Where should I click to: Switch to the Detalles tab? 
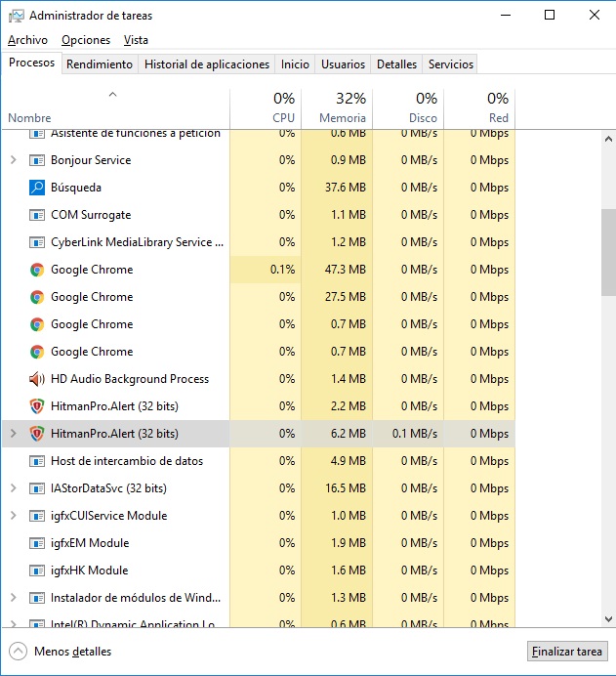(x=396, y=64)
